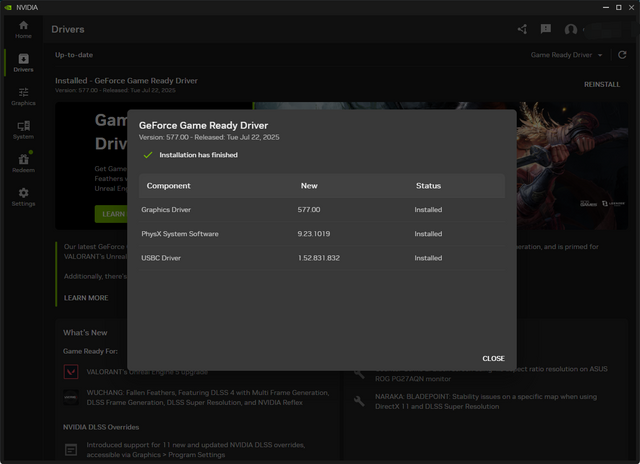
Task: Click the green checkmark next to Installation has finished
Action: click(x=148, y=155)
